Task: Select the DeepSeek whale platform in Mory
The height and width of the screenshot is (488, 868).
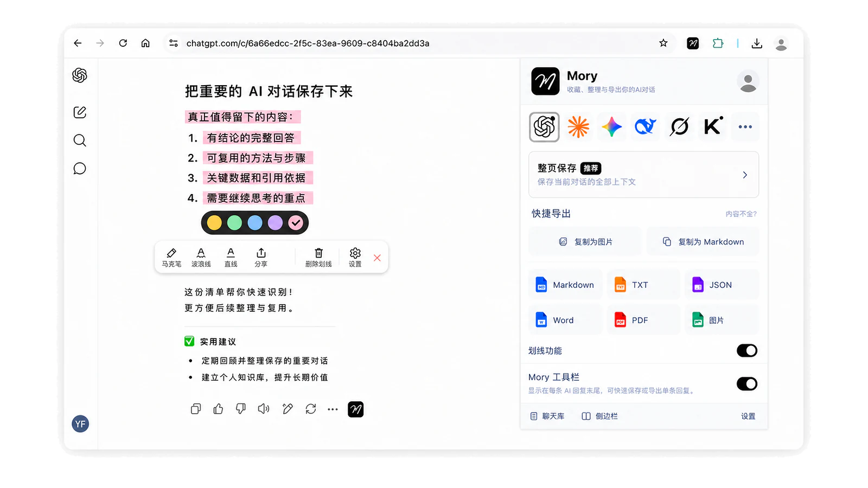Action: pyautogui.click(x=646, y=127)
